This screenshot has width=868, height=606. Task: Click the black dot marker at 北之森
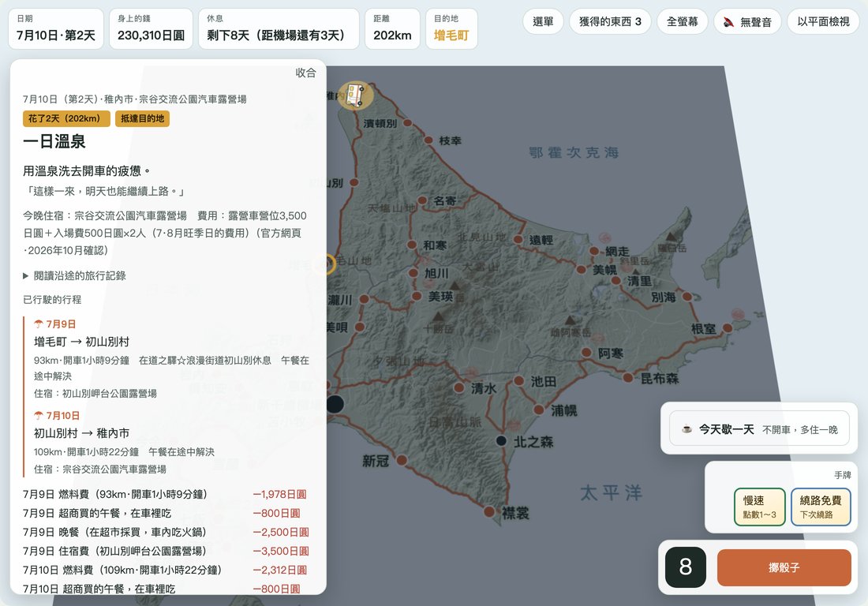pyautogui.click(x=501, y=440)
